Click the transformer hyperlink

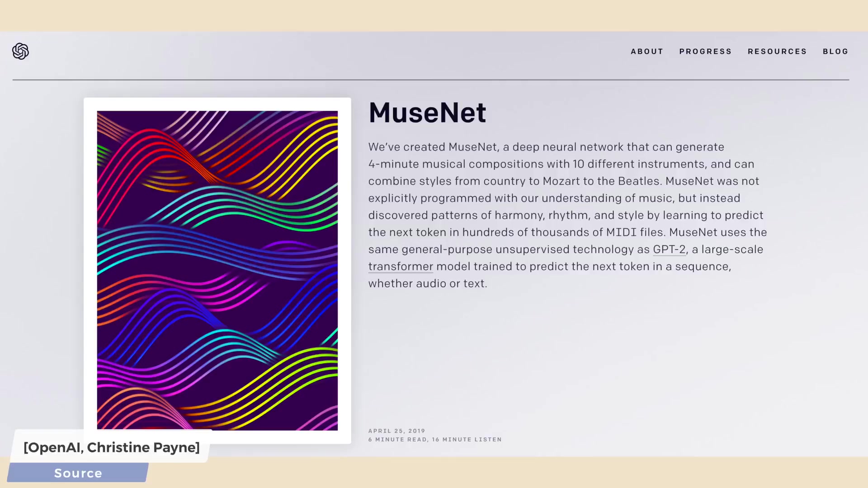[x=400, y=266]
